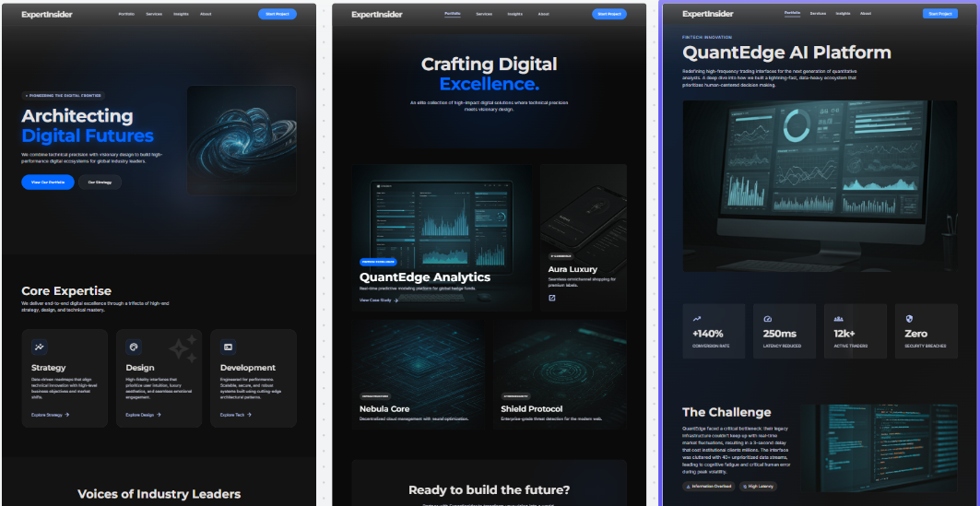Click the Development card terminal icon
The height and width of the screenshot is (506, 980).
coord(228,347)
